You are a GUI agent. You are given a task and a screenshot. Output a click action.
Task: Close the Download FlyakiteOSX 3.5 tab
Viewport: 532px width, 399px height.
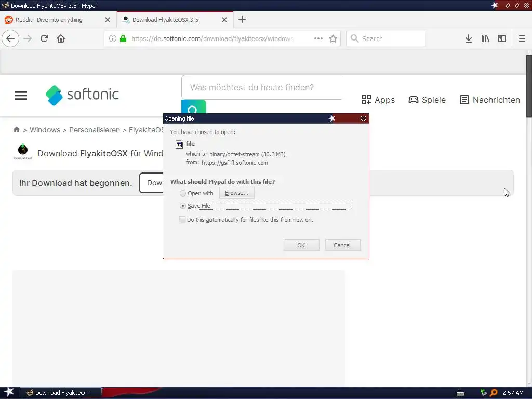[224, 20]
